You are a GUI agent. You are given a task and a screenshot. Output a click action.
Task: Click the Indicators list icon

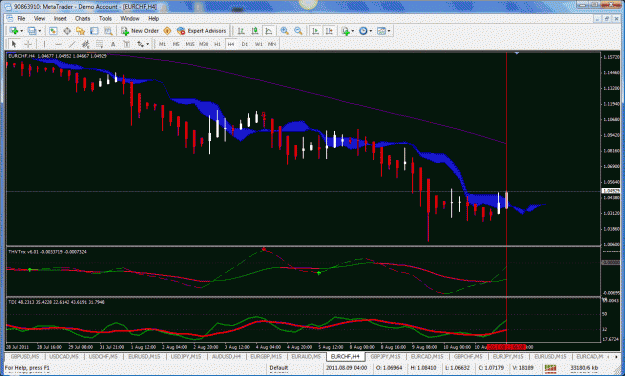coord(346,31)
